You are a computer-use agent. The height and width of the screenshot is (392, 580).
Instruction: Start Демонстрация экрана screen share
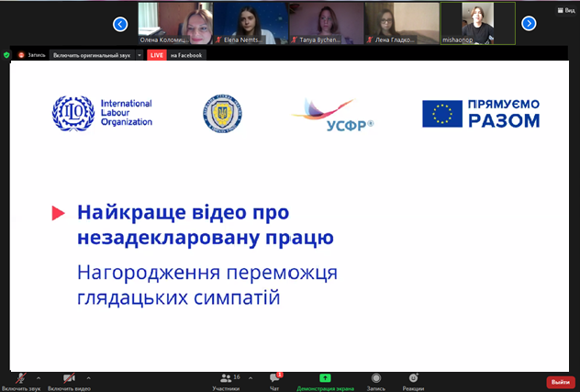(x=325, y=382)
